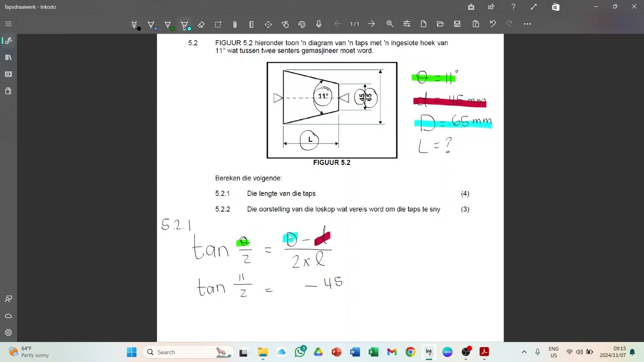Open the account sidebar icon
The image size is (644, 362).
tap(8, 299)
